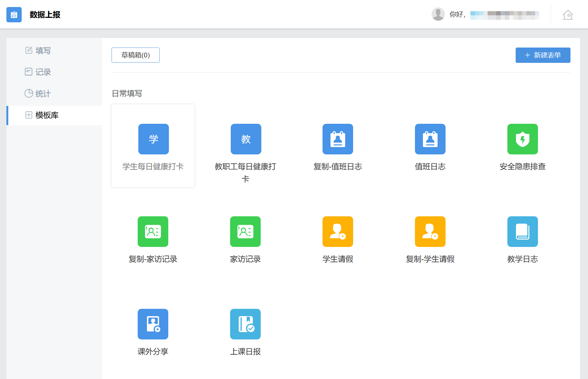588x379 pixels.
Task: Select the 复制-家访记录 template icon
Action: [x=153, y=232]
